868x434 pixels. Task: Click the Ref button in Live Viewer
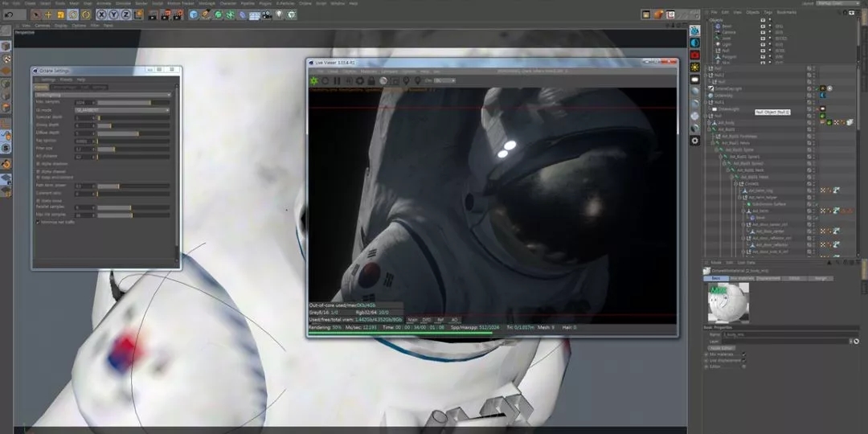(440, 319)
